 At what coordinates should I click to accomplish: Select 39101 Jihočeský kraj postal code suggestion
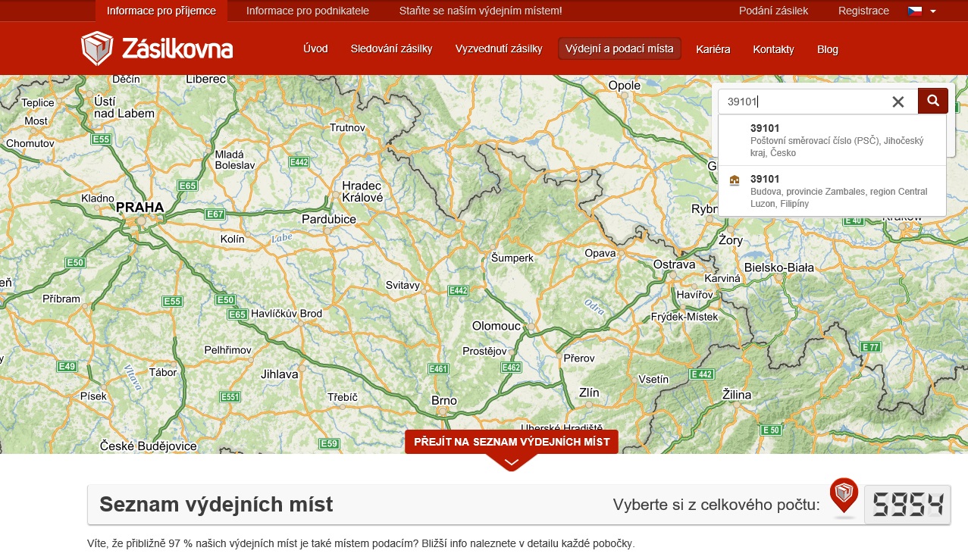(832, 140)
